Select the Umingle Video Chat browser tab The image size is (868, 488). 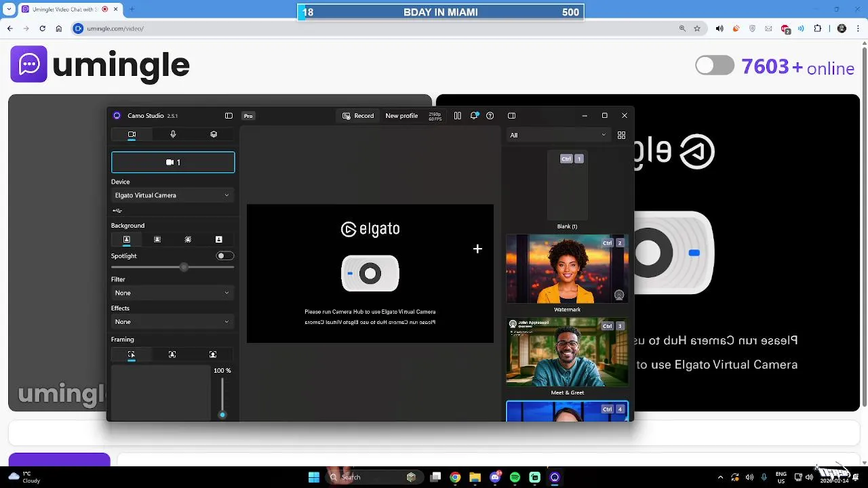click(x=68, y=9)
